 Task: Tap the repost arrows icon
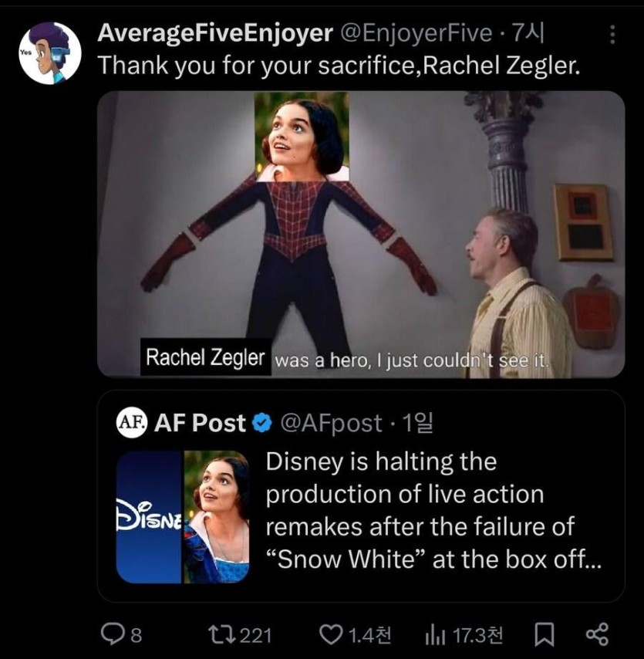click(220, 634)
